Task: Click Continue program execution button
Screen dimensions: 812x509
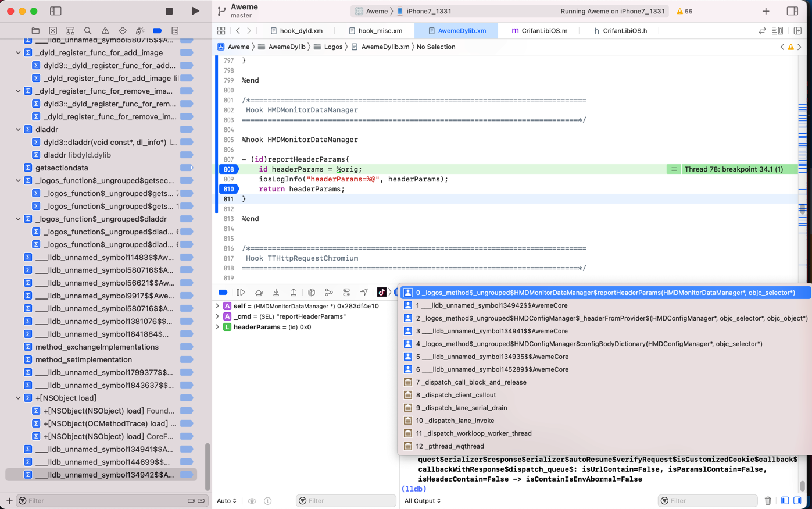Action: click(x=241, y=293)
